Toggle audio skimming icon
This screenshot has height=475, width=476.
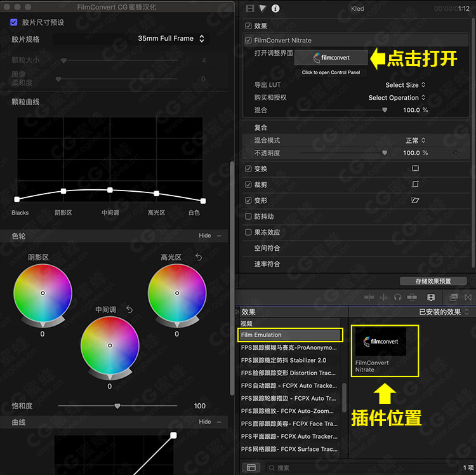(x=384, y=297)
